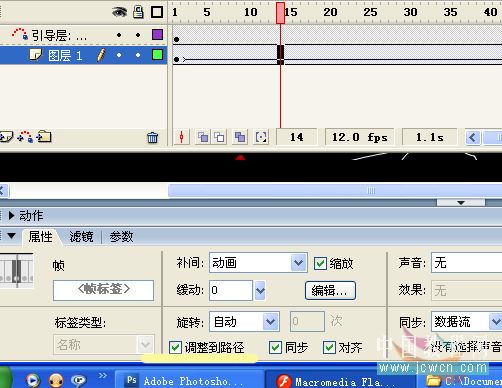Screen dimensions: 502x388
Task: Click the show all layers as outlines icon
Action: [x=157, y=12]
